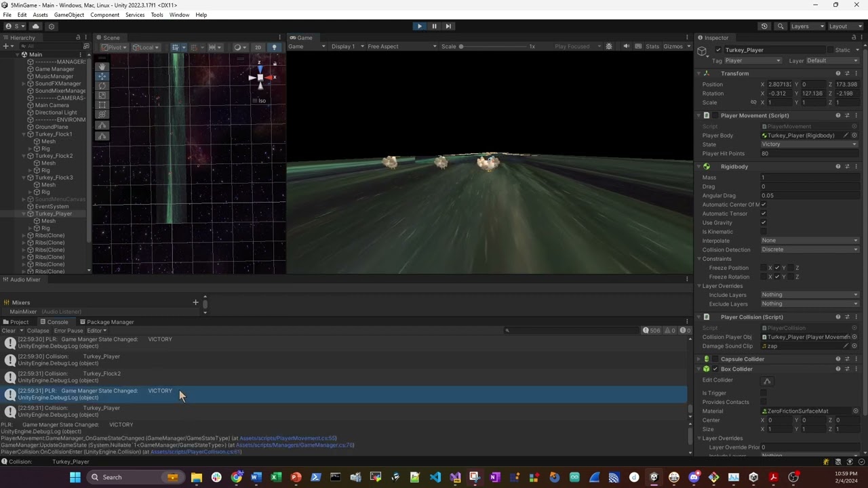868x488 pixels.
Task: Open the Layer dropdown showing Default
Action: point(832,61)
